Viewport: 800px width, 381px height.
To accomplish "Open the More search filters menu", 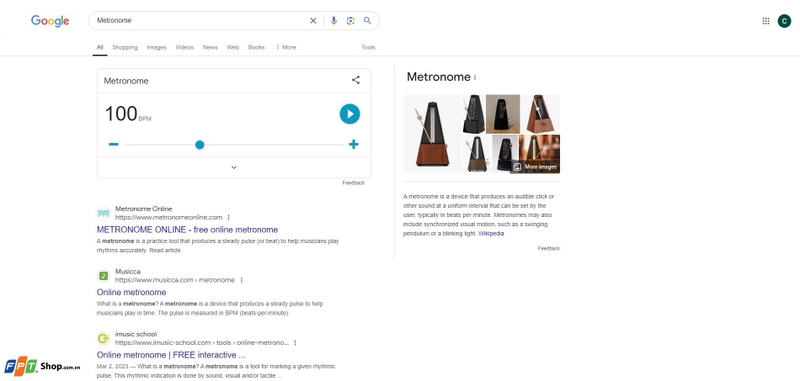I will click(286, 47).
